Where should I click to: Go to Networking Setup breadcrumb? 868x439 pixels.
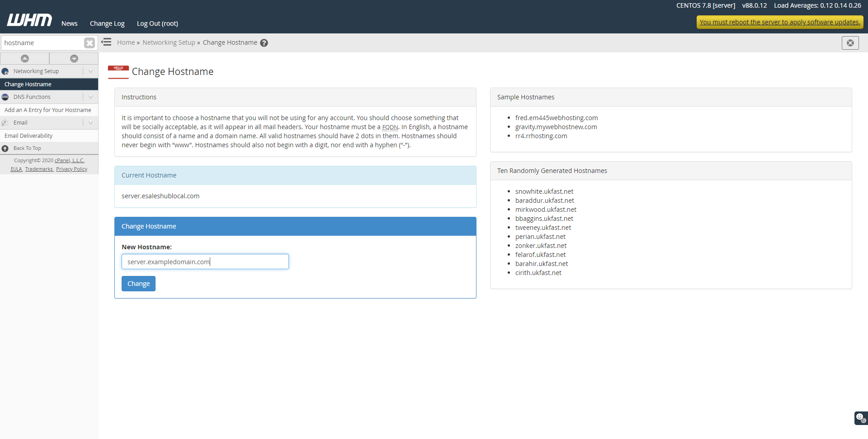[x=169, y=42]
